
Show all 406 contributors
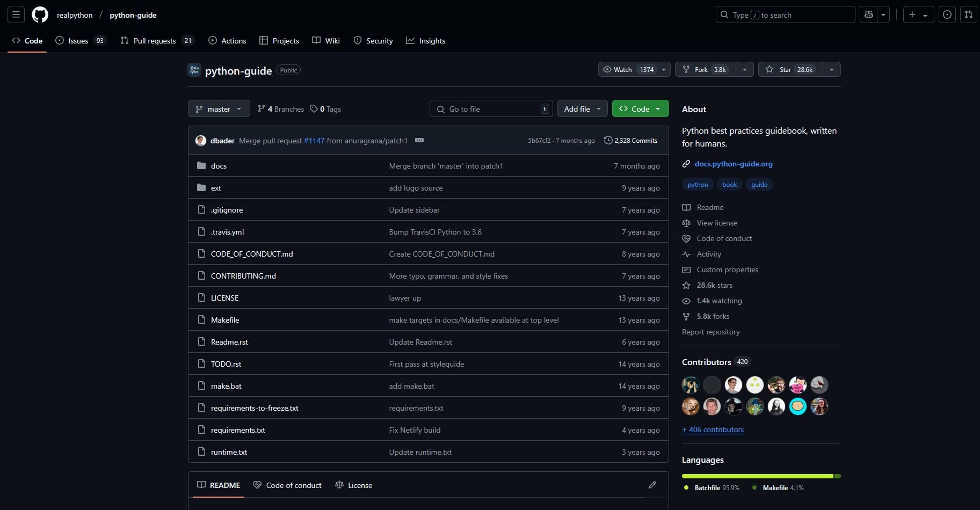pos(713,429)
